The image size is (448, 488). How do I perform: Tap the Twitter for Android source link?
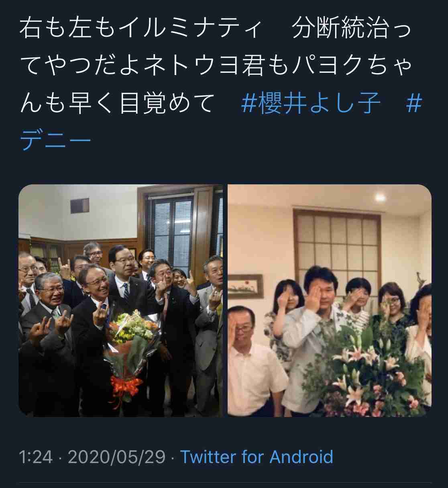[x=257, y=457]
